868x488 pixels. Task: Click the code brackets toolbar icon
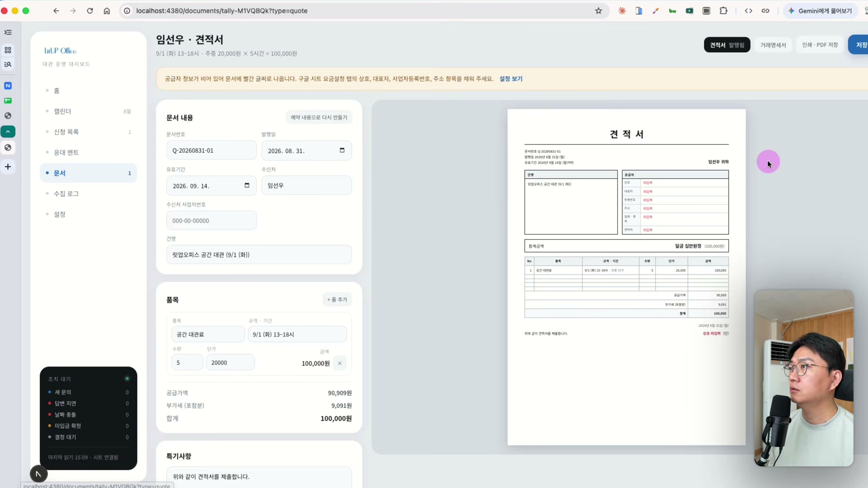749,11
